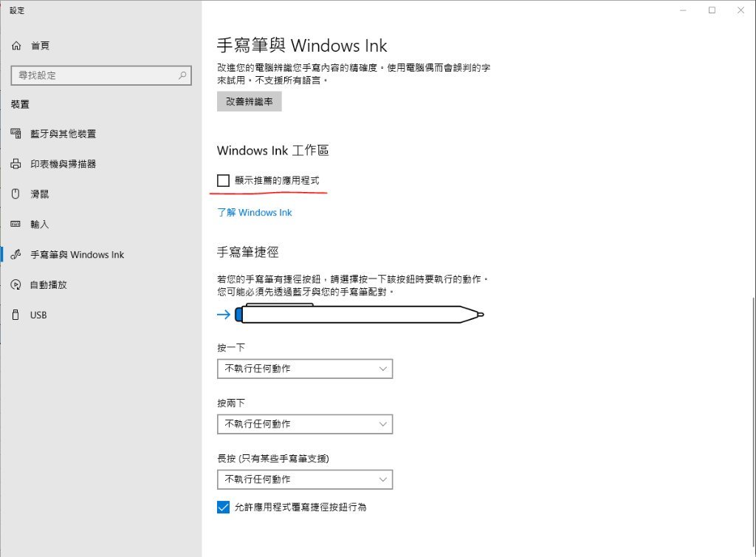756x557 pixels.
Task: Open the 了解 Windows Ink link
Action: 255,212
